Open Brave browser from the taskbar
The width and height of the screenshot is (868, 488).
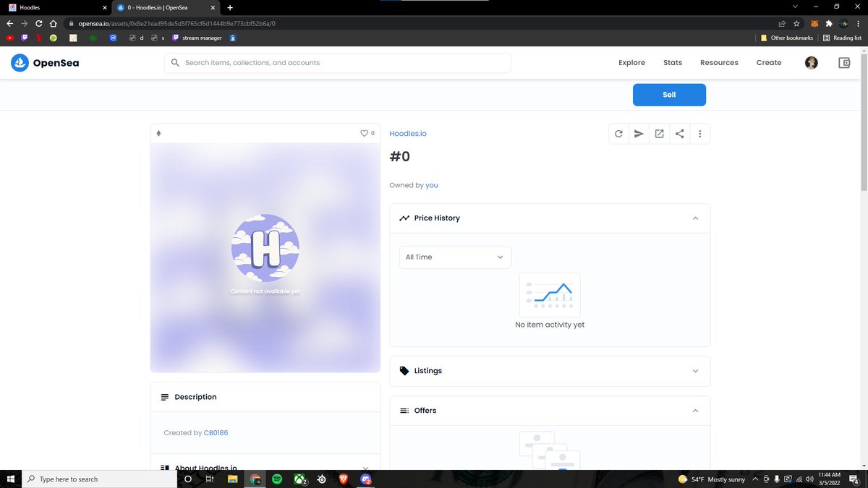344,479
